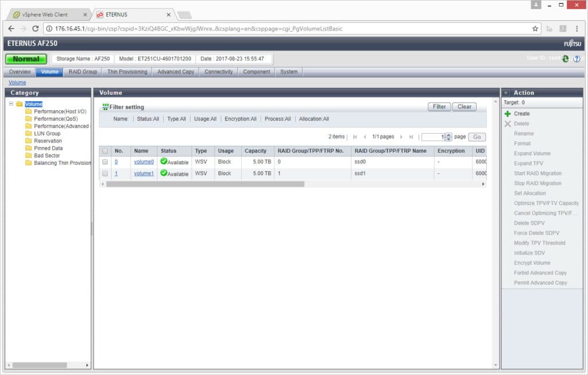Go to the next page arrow

(x=401, y=137)
